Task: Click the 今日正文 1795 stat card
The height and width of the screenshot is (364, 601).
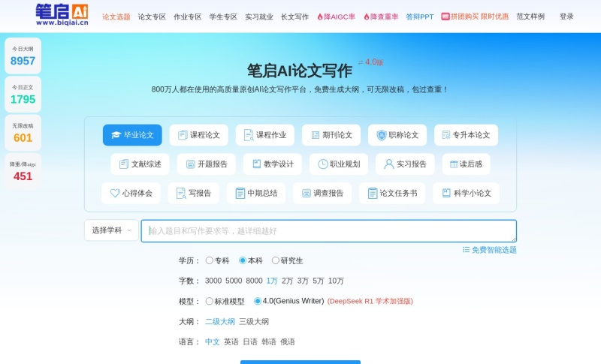Action: tap(23, 94)
